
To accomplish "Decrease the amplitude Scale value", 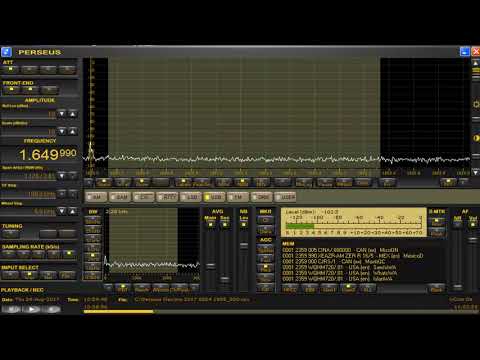I will point(62,131).
